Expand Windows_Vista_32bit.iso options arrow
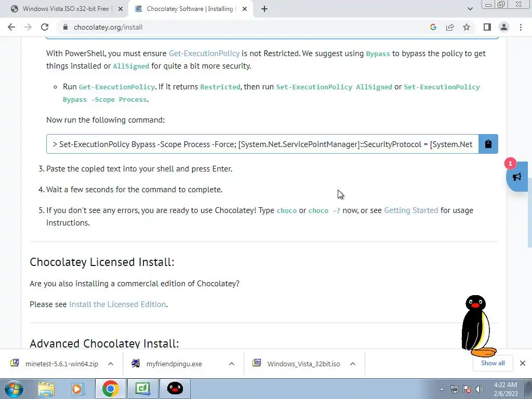The height and width of the screenshot is (399, 532). point(353,364)
